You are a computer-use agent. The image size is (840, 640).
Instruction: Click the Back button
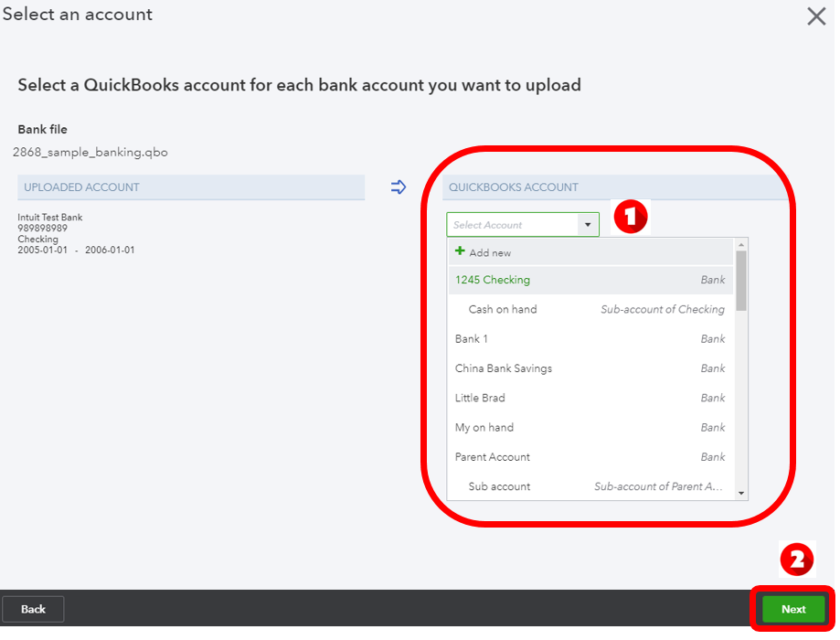(33, 609)
